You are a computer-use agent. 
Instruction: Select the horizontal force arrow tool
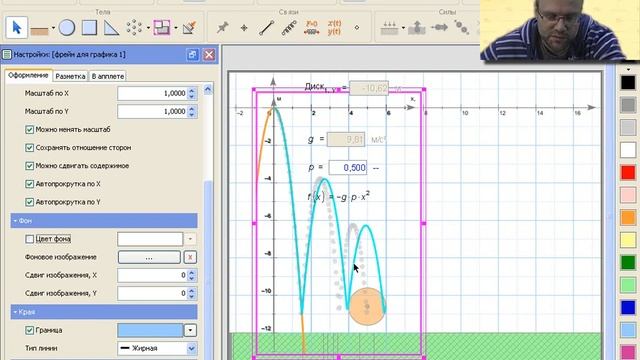tap(439, 28)
